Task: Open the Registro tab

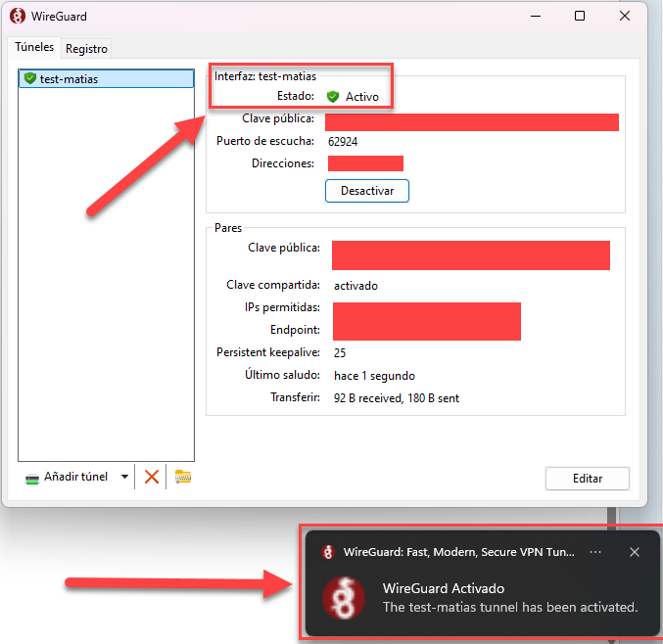Action: (x=87, y=48)
